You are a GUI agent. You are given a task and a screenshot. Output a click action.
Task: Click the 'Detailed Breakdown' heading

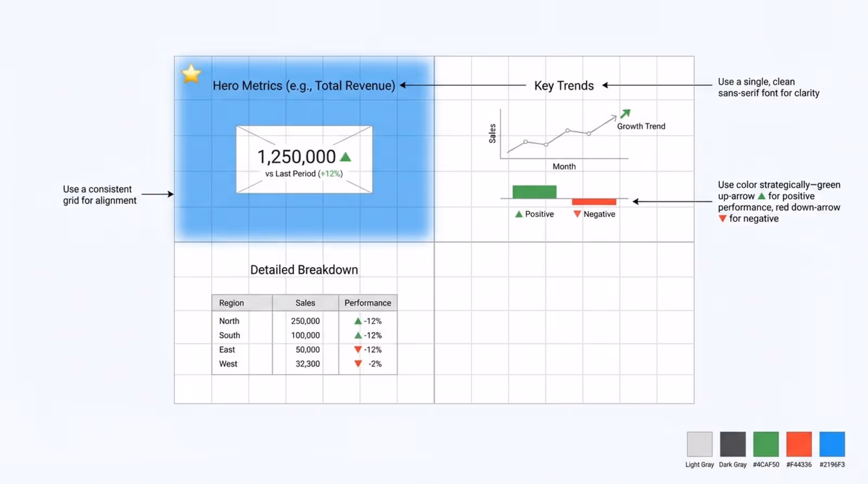coord(304,270)
